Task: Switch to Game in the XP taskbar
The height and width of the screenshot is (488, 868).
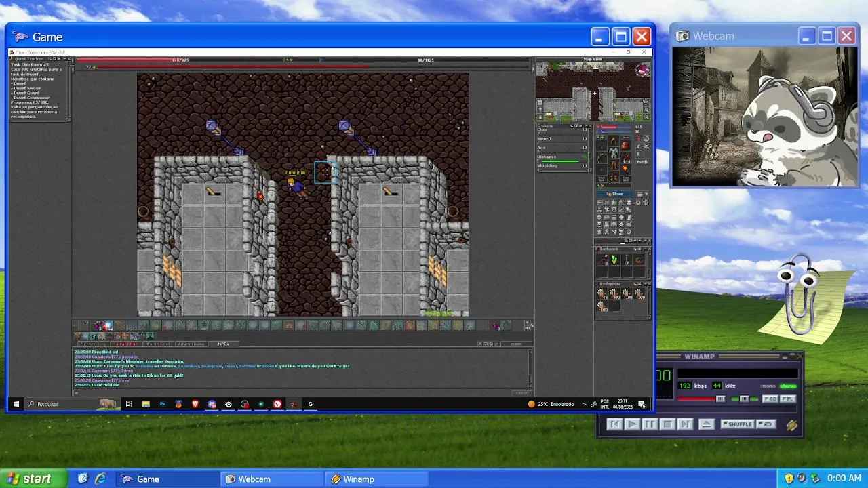Action: click(167, 479)
